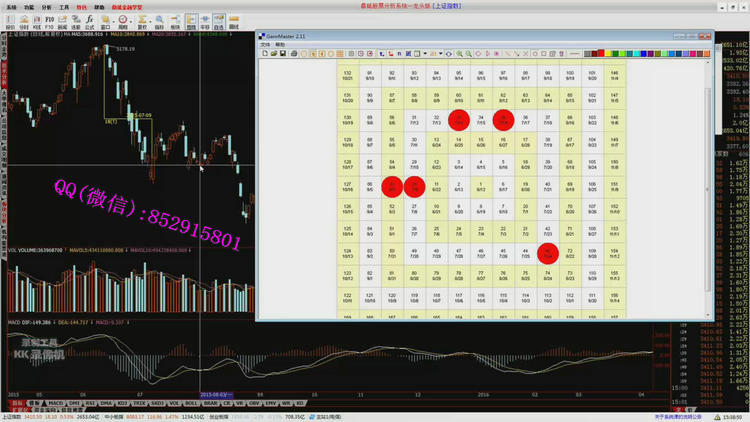Click the fx formula toolbar icon

(x=89, y=22)
